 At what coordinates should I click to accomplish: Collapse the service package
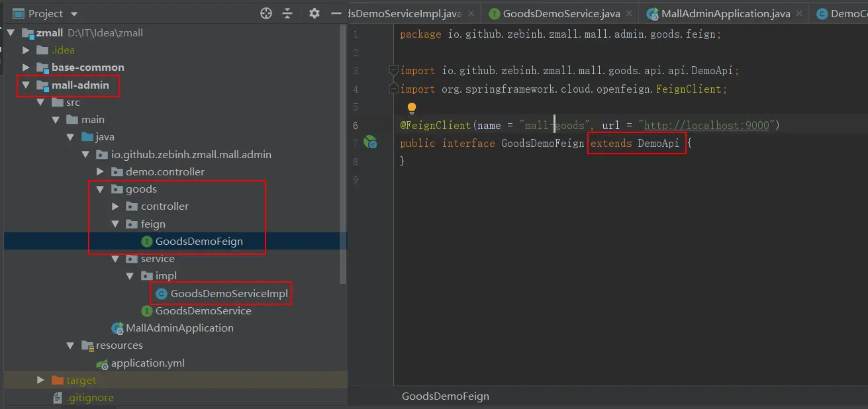115,259
